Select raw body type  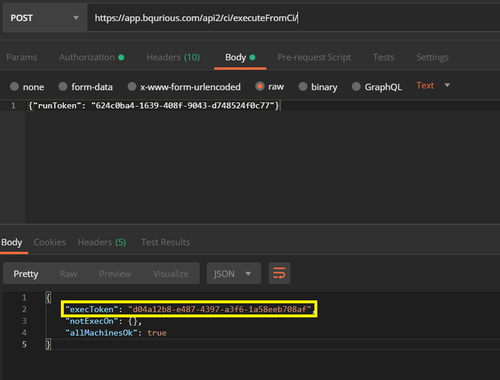pyautogui.click(x=270, y=87)
